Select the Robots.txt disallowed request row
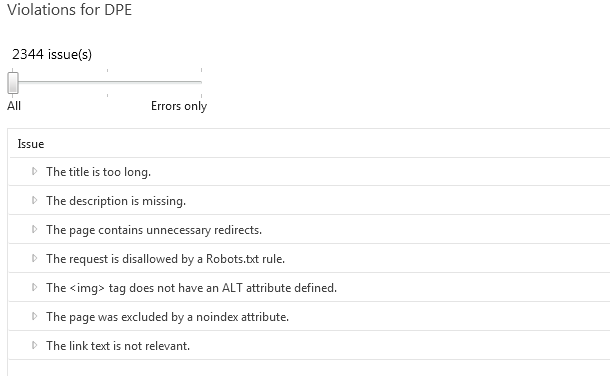610x376 pixels. point(310,258)
